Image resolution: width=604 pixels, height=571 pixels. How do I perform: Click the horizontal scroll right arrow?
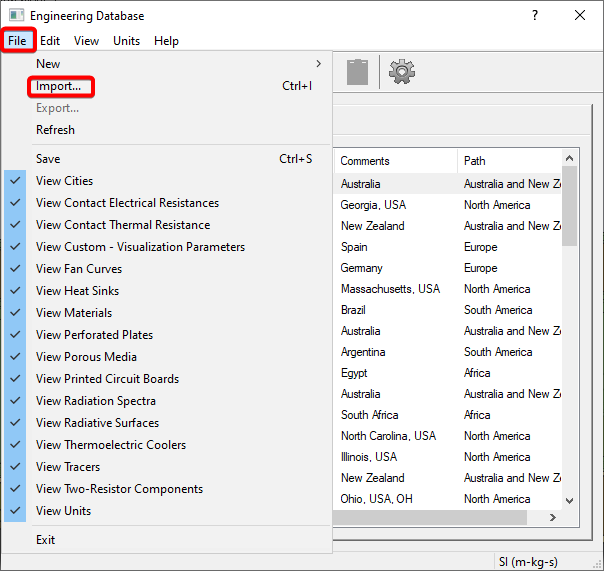552,517
